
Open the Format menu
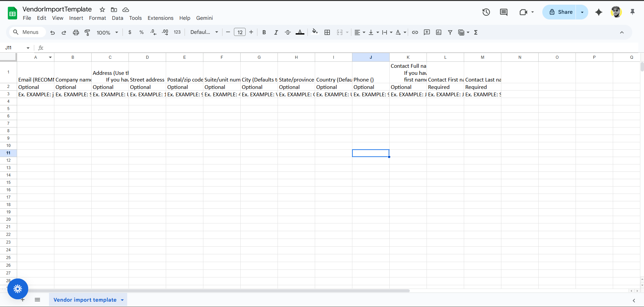(97, 18)
